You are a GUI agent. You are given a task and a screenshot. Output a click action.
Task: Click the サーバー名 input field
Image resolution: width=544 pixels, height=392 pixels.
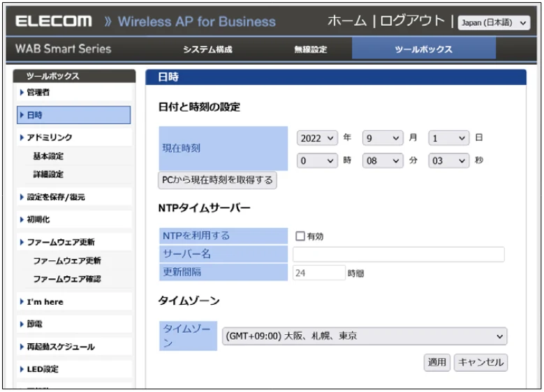tap(398, 255)
